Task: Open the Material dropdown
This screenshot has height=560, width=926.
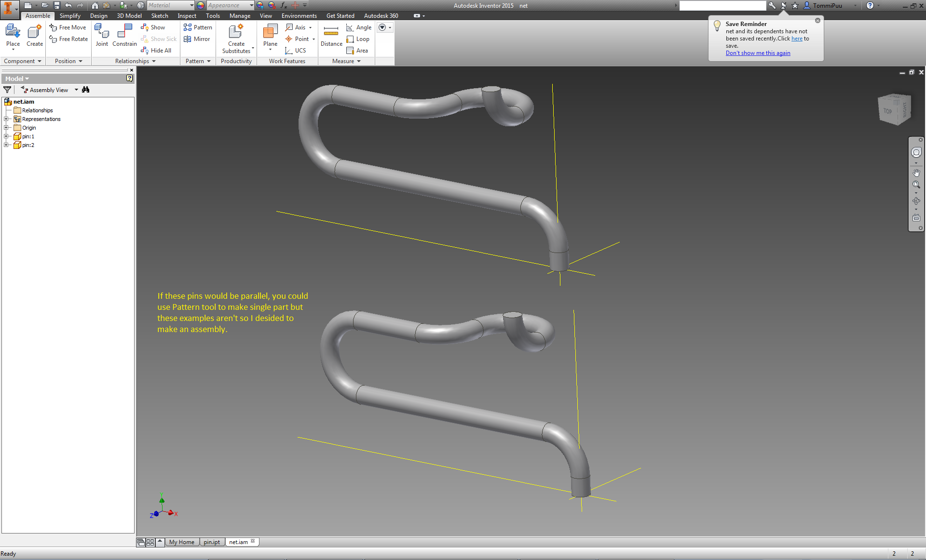Action: [191, 5]
